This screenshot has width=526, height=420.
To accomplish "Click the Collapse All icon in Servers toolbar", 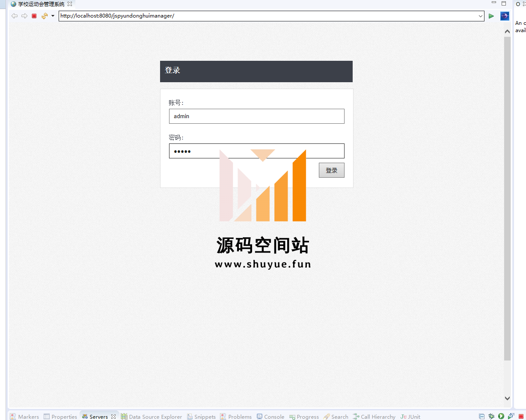I will (x=481, y=416).
